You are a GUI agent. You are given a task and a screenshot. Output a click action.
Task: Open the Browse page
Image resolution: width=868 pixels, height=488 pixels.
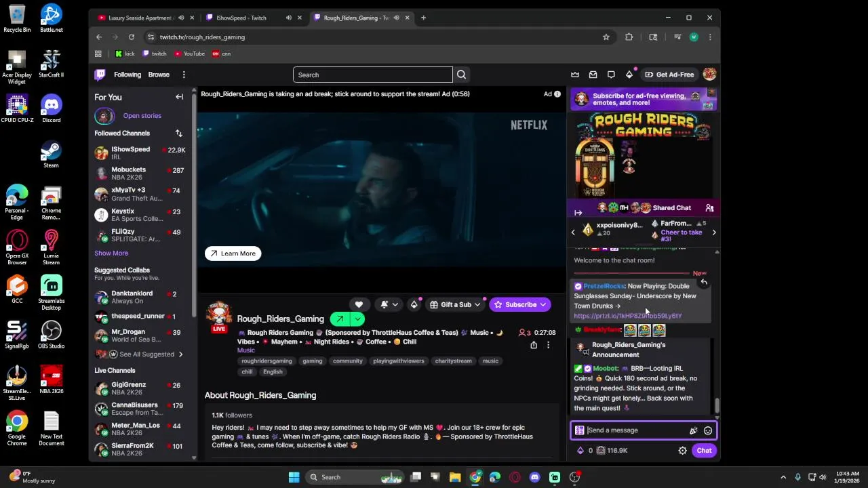159,75
